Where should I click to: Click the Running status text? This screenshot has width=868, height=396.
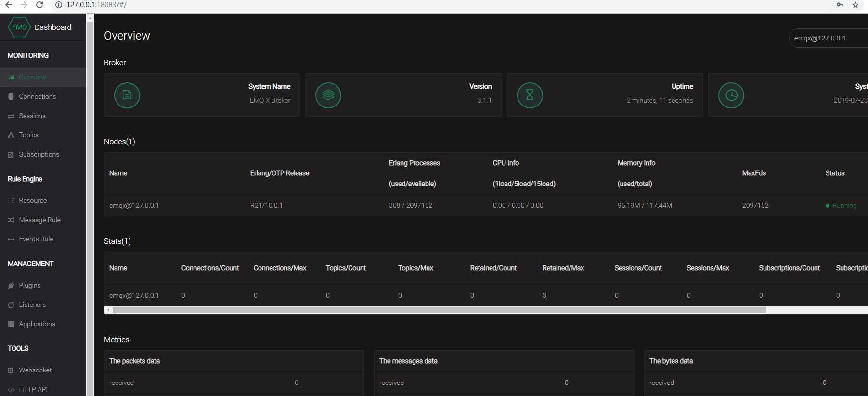coord(844,205)
